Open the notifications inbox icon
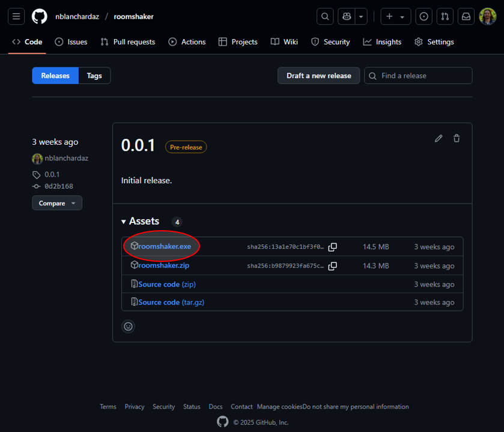This screenshot has width=504, height=432. [x=466, y=16]
